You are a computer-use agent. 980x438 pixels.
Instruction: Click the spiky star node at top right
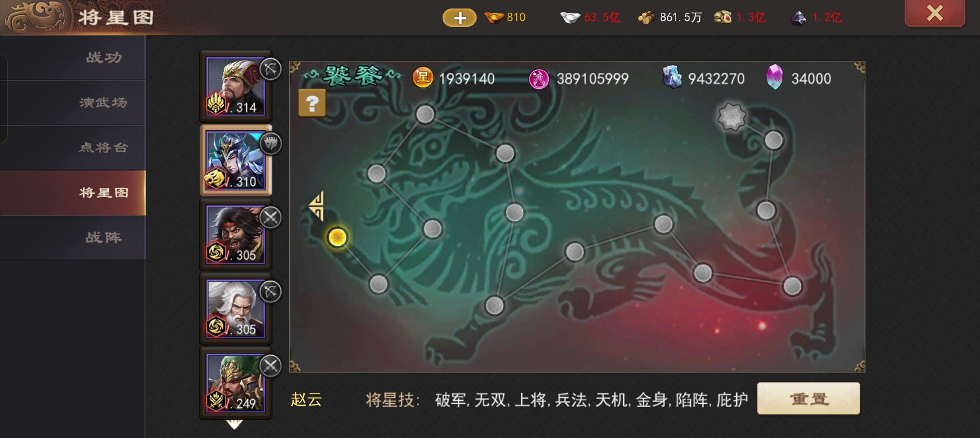point(731,117)
